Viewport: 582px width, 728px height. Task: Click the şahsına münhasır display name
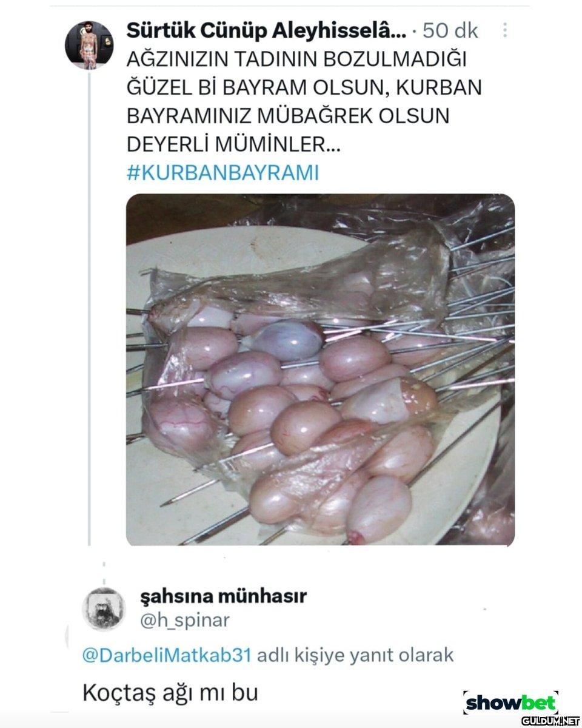tap(223, 596)
